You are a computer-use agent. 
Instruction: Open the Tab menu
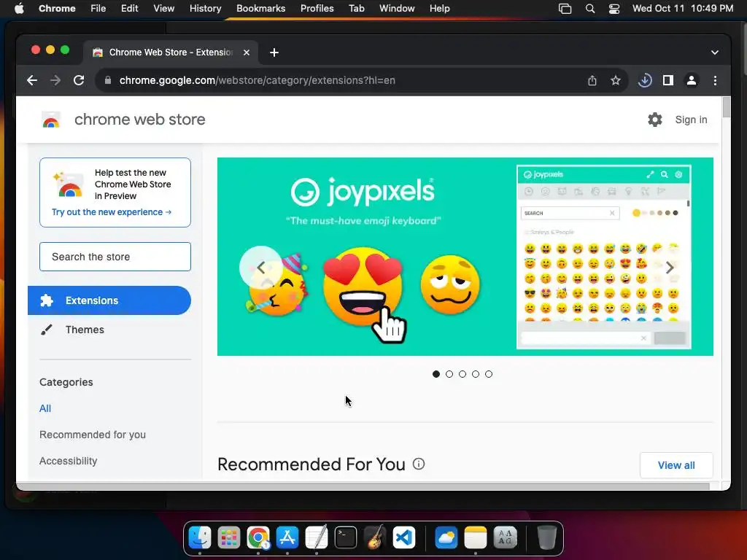(x=356, y=9)
